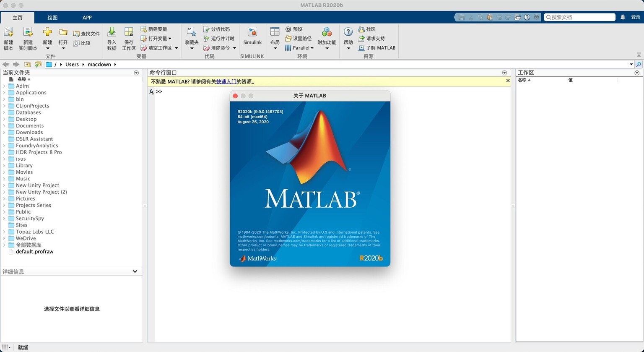This screenshot has height=352, width=644.
Task: Select the HDR Projects 8 Pro folder
Action: point(39,152)
